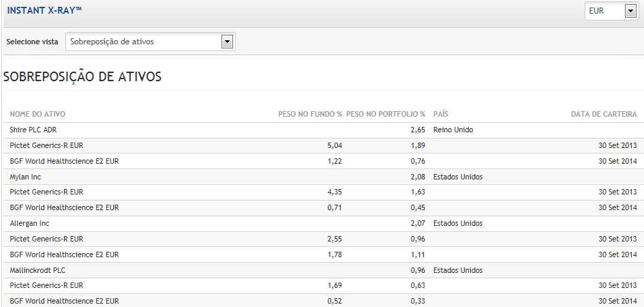
Task: Select the Mylan Inc row
Action: point(25,177)
